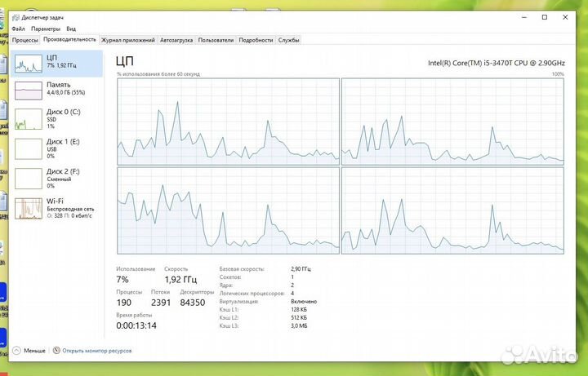Select the Диск 0 (C:) SSD graph icon
The width and height of the screenshot is (588, 376).
[29, 119]
